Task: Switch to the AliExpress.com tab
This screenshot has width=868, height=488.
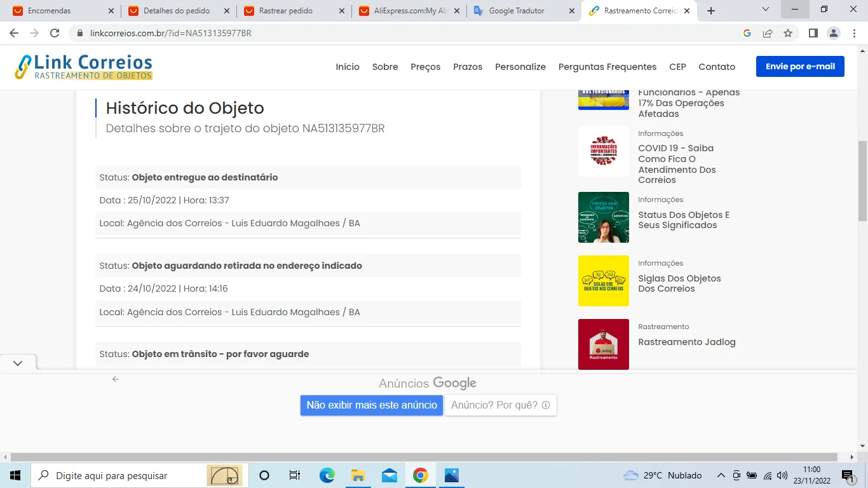Action: point(410,11)
